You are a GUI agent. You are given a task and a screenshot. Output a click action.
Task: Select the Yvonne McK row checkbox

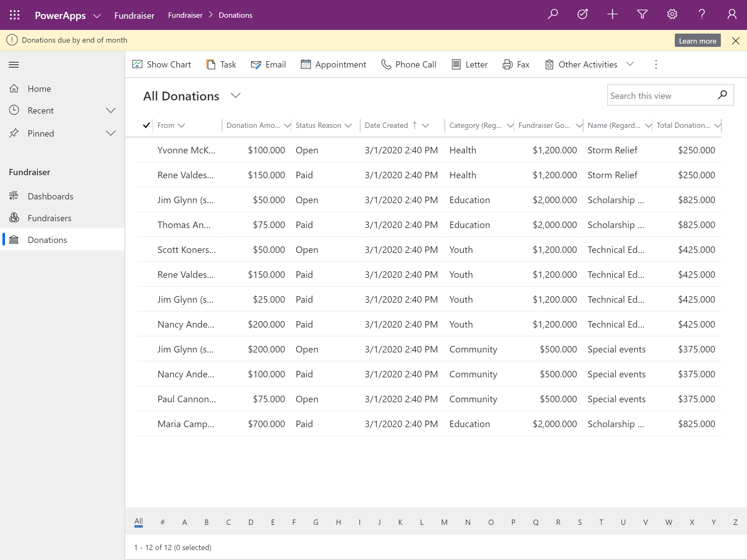click(x=147, y=150)
